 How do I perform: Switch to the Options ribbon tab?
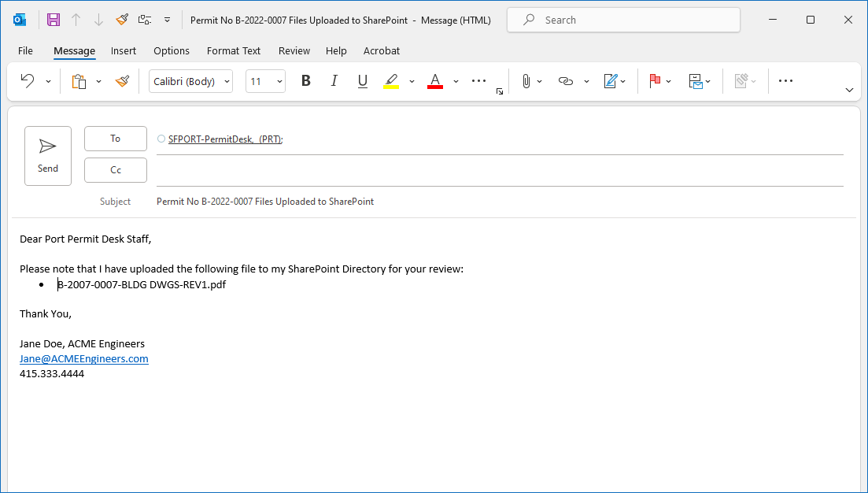point(172,50)
